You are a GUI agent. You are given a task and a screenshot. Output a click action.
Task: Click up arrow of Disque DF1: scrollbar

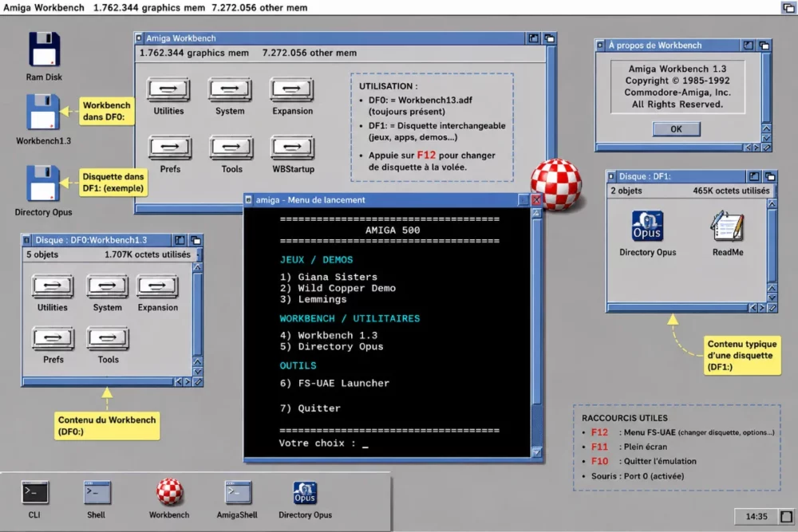coord(772,203)
